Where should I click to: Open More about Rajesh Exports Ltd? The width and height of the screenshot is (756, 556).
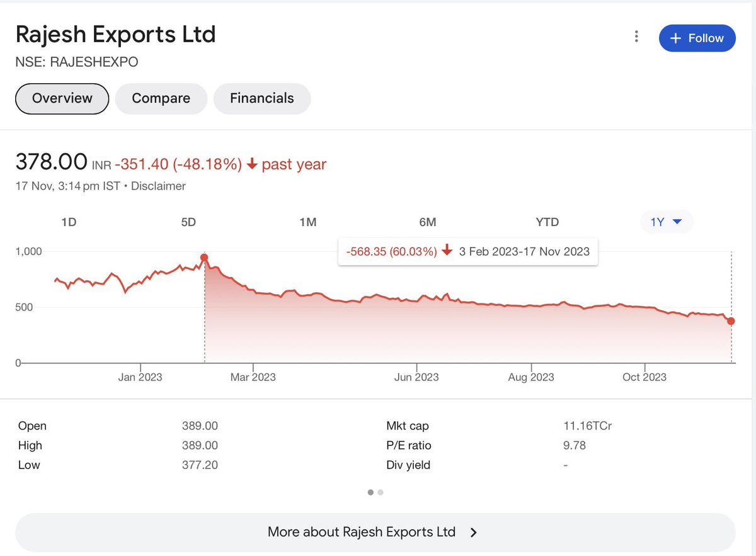(x=375, y=532)
